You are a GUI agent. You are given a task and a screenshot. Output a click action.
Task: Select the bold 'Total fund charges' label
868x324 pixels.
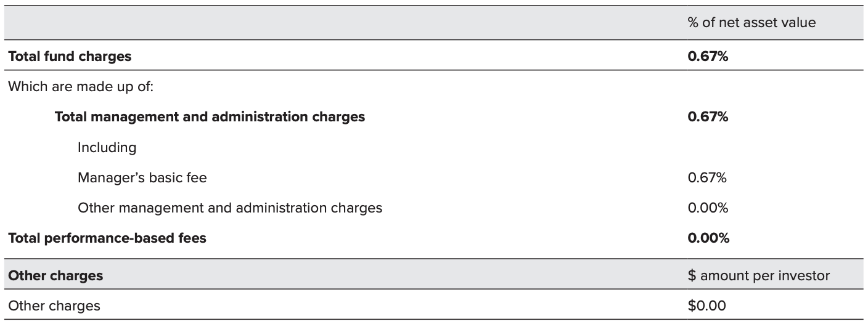70,57
